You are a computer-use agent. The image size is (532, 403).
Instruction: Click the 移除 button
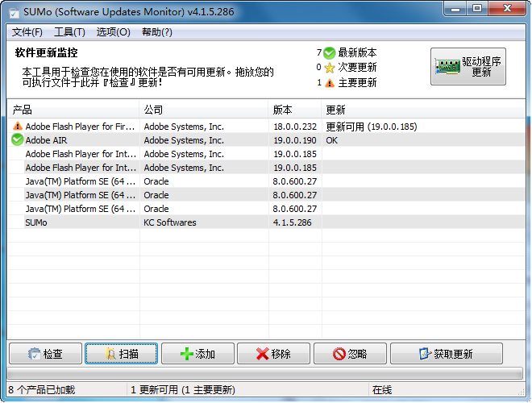(273, 354)
